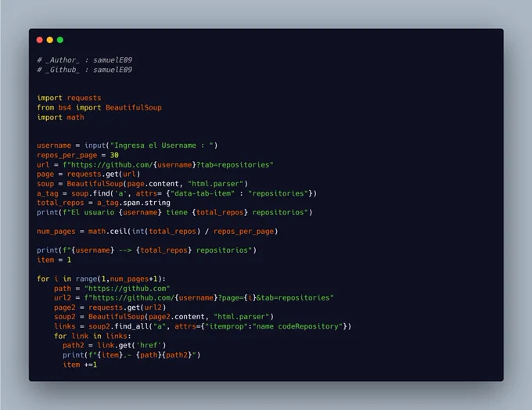Click the 'import math' line
Image resolution: width=532 pixels, height=410 pixels.
coord(60,117)
